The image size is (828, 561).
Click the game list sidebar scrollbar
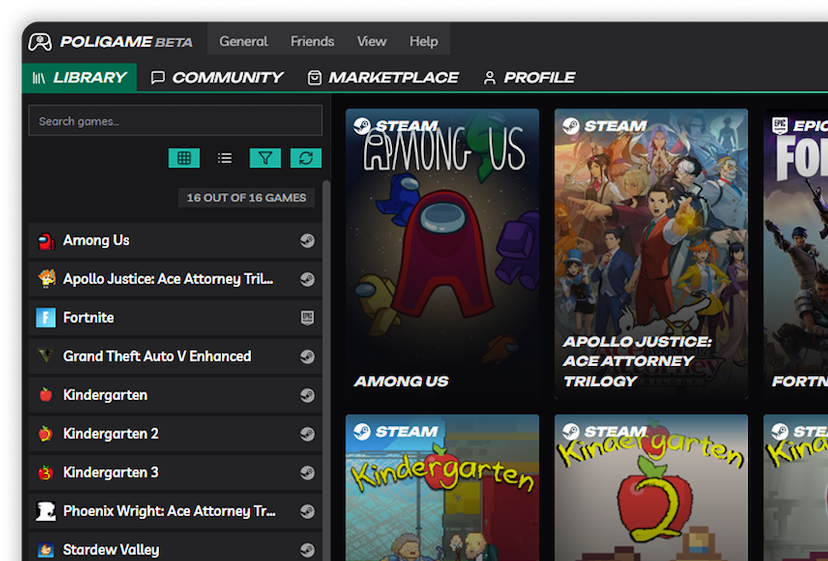click(326, 370)
